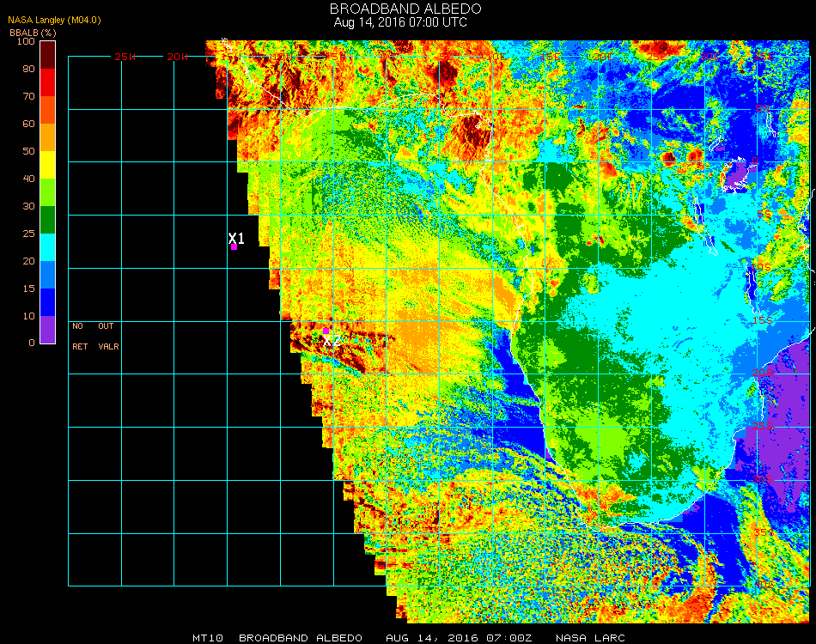This screenshot has width=816, height=644.
Task: Choose the dark green 25-30 legend color
Action: coord(48,220)
